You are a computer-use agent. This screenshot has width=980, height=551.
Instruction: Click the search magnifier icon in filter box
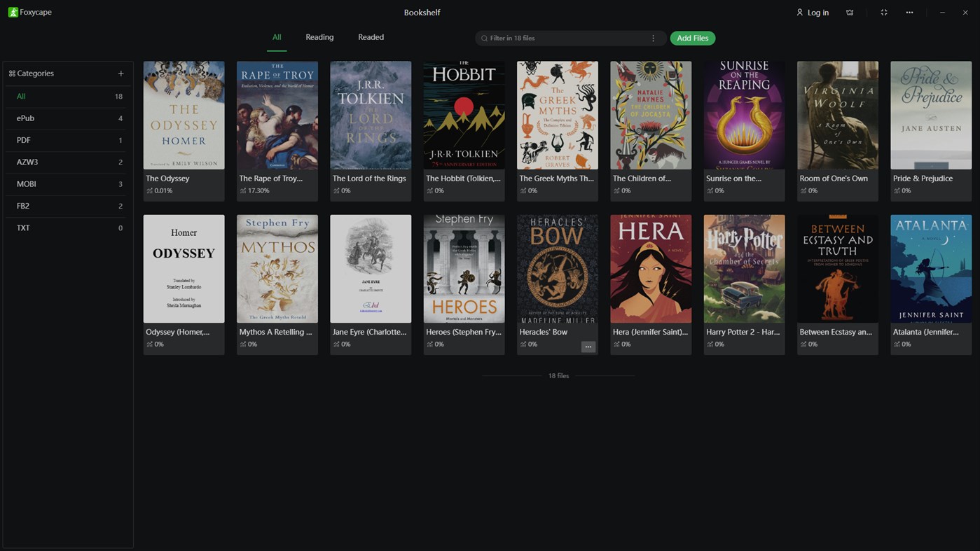pos(484,39)
